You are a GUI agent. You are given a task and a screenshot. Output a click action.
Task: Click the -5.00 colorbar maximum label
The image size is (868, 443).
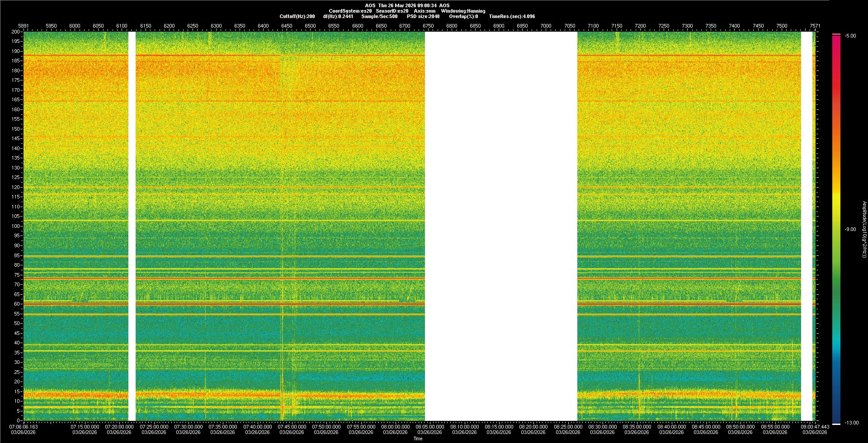coord(850,36)
